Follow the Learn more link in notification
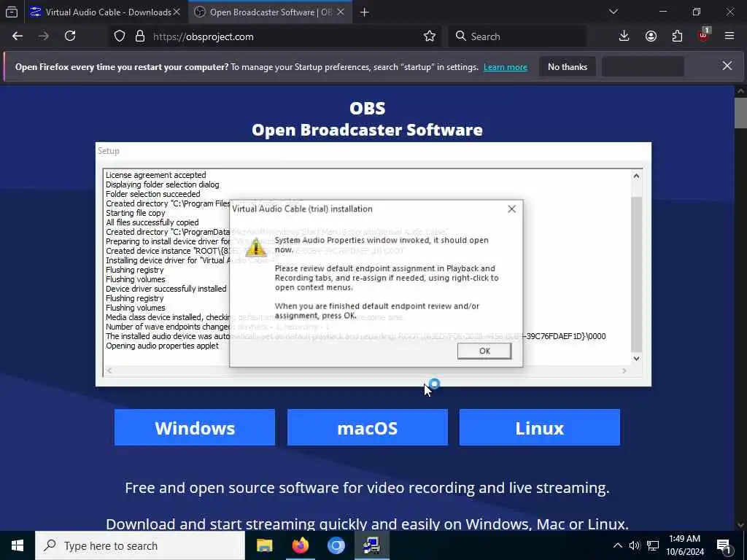Viewport: 747px width, 560px height. point(506,67)
